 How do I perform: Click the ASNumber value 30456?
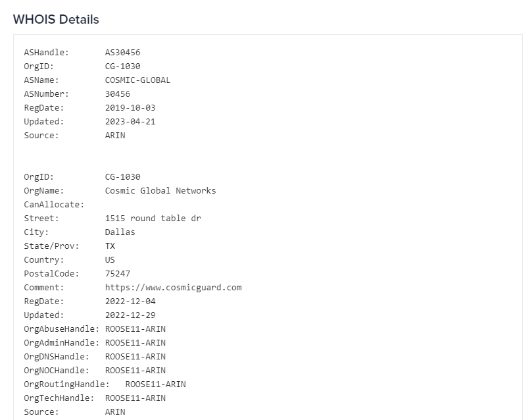click(118, 94)
